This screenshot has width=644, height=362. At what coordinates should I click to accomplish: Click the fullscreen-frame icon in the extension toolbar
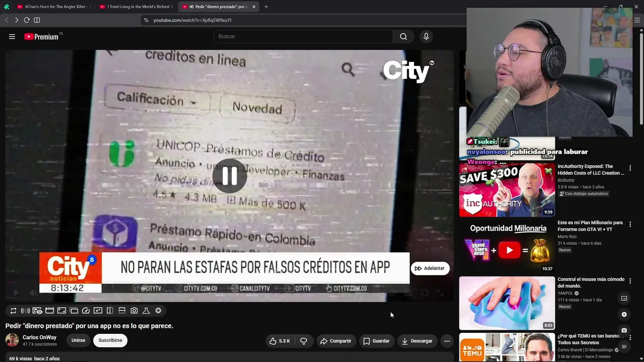click(x=62, y=311)
